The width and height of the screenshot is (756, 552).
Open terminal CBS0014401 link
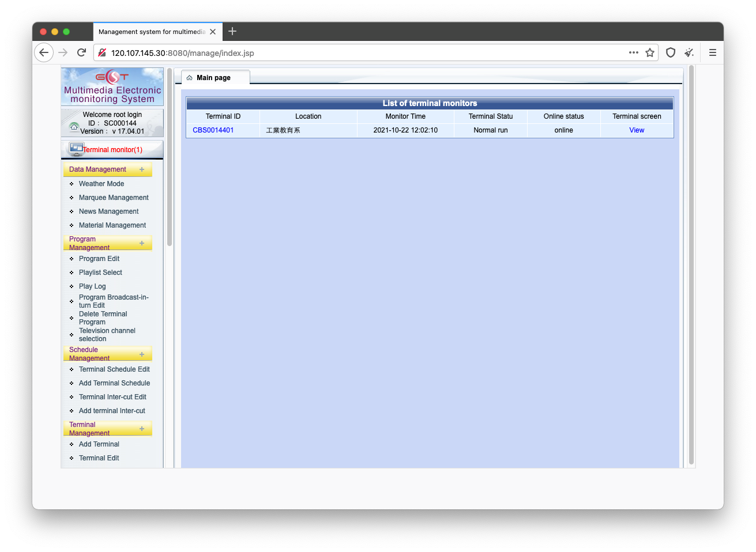(x=213, y=130)
